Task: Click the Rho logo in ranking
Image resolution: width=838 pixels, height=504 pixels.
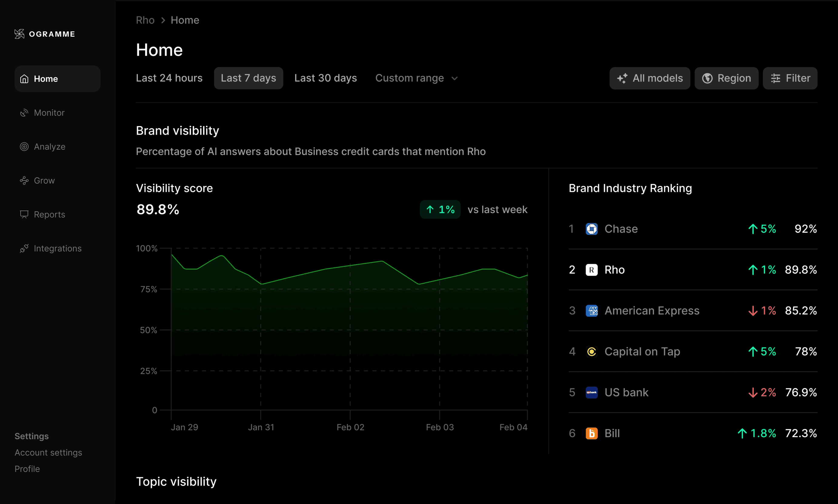Action: point(592,270)
